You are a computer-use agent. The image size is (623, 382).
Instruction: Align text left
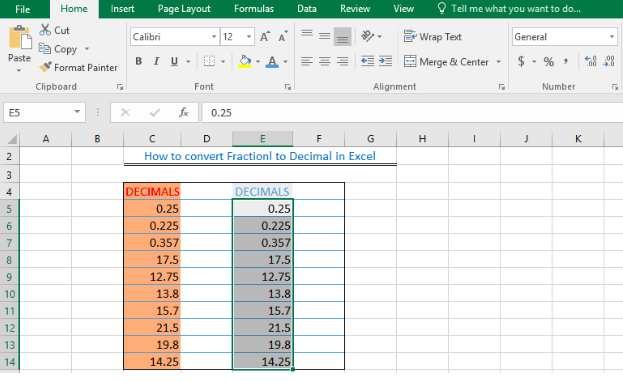pos(307,61)
